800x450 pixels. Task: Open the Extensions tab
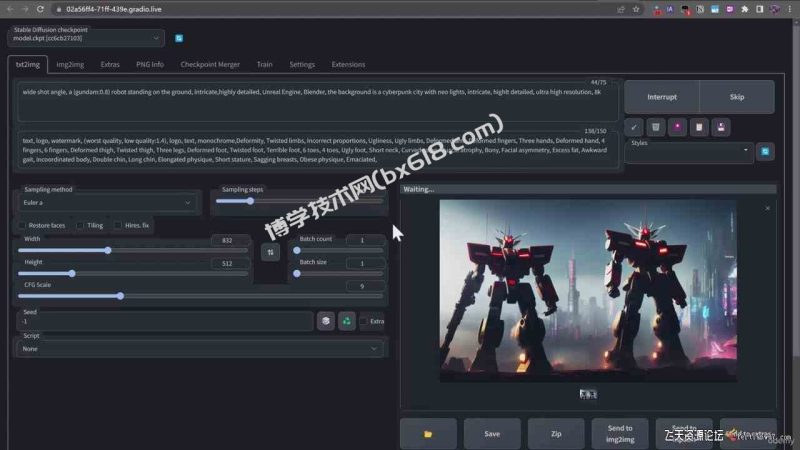[x=348, y=65]
